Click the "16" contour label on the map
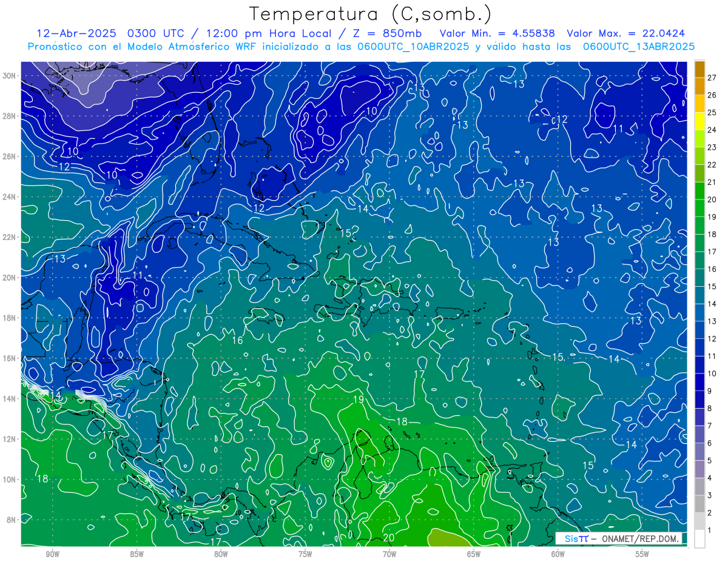The width and height of the screenshot is (728, 562). (237, 341)
